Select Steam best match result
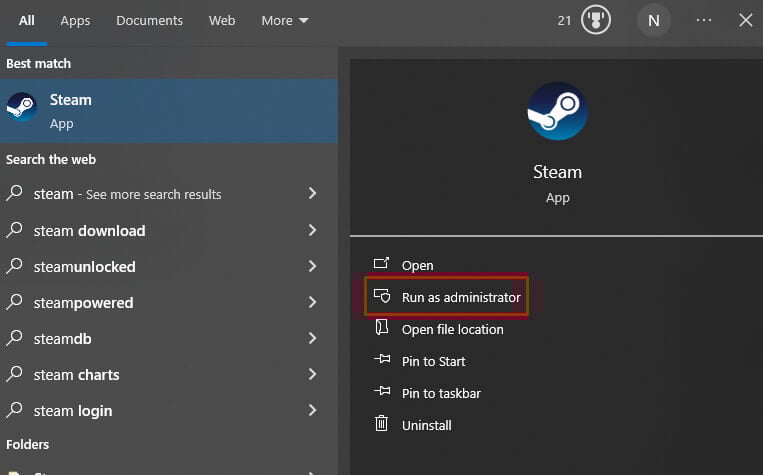 tap(169, 111)
